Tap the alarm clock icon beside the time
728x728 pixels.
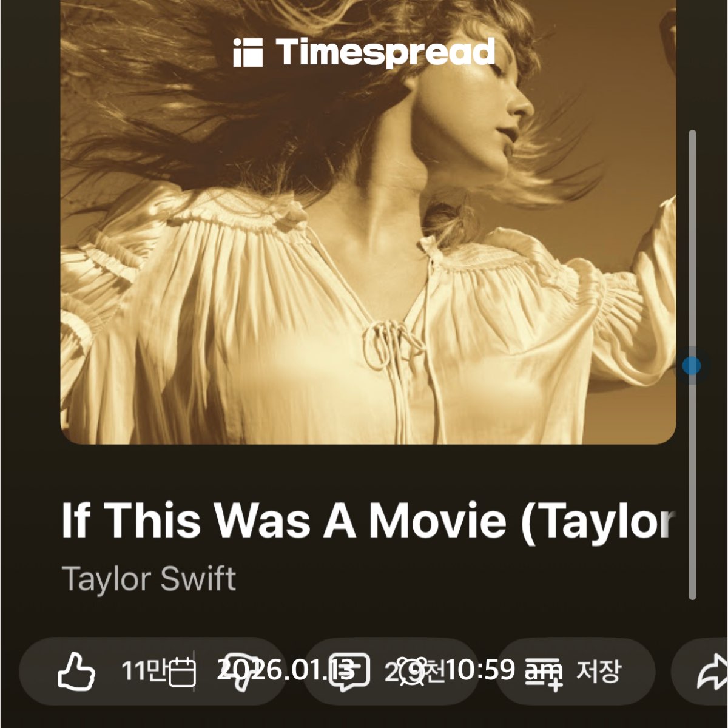tap(413, 672)
